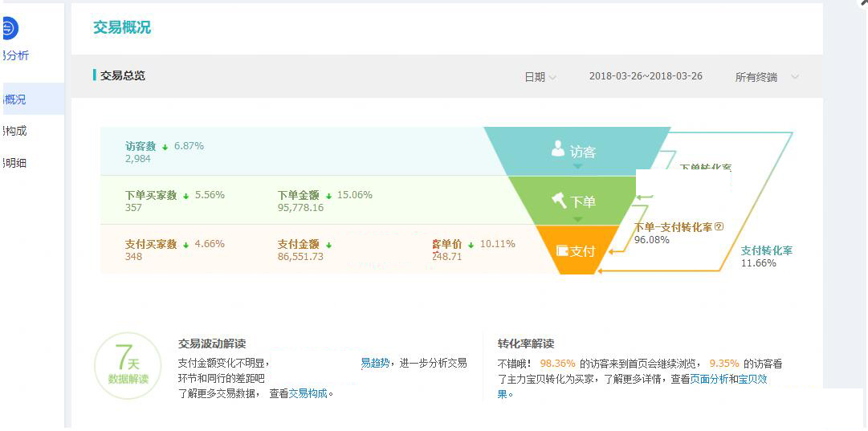Click the 支付金额 value 86,551.73

coord(300,256)
